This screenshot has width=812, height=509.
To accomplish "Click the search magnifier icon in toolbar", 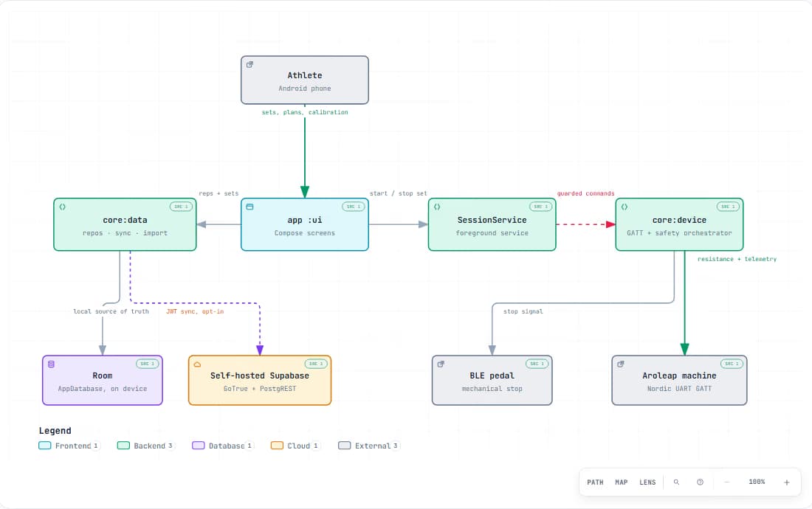I will point(676,482).
